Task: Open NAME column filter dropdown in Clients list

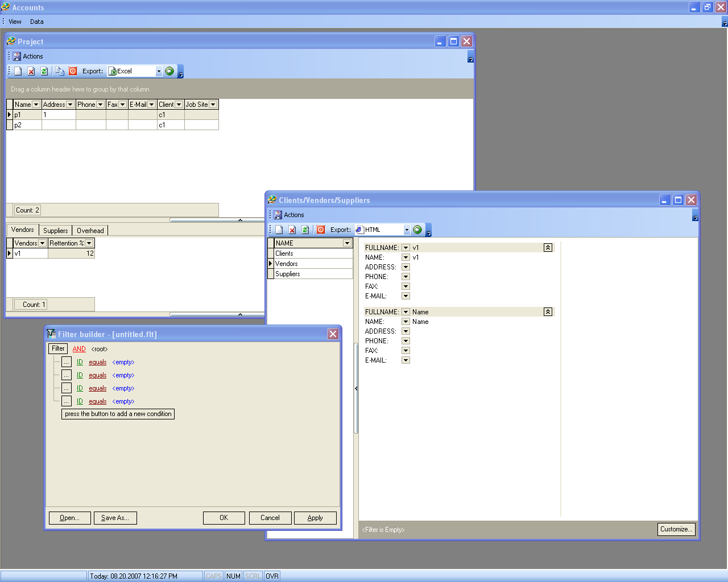Action: point(347,243)
